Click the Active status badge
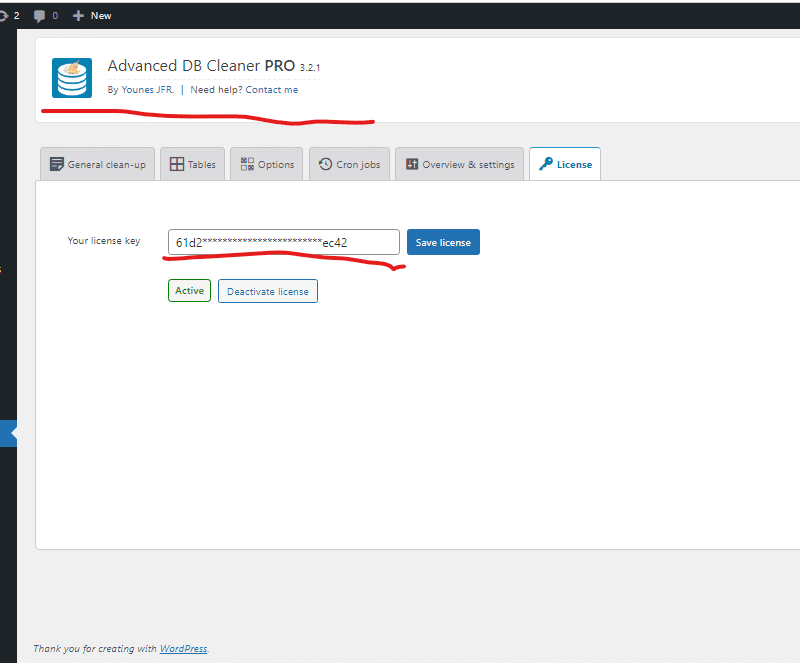Screen dimensions: 800x663 coord(189,290)
